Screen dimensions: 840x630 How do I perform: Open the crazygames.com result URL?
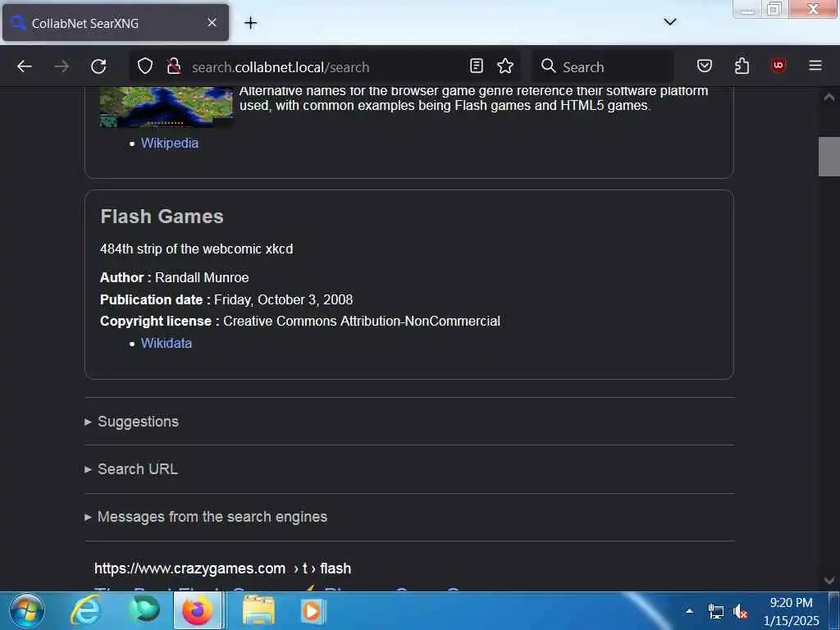click(x=223, y=568)
